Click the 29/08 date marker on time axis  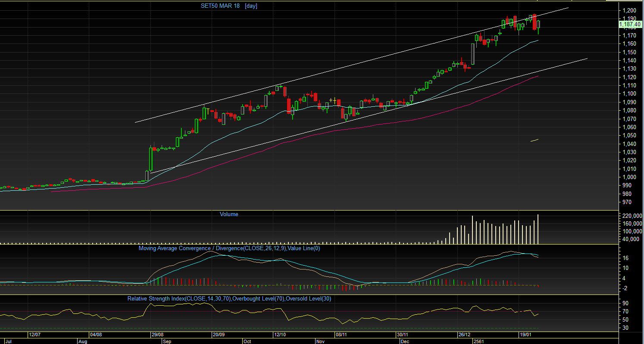click(157, 335)
